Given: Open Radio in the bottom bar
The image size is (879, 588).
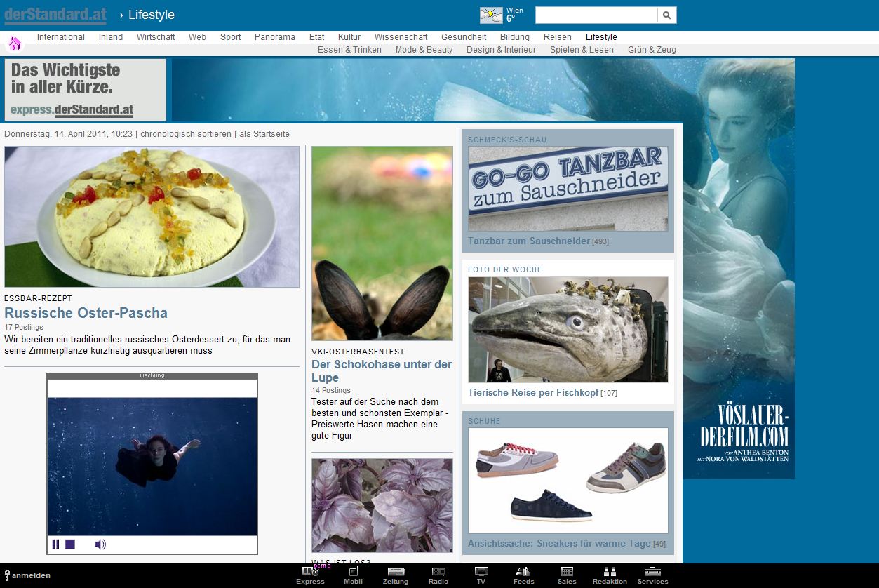Looking at the screenshot, I should click(x=438, y=575).
